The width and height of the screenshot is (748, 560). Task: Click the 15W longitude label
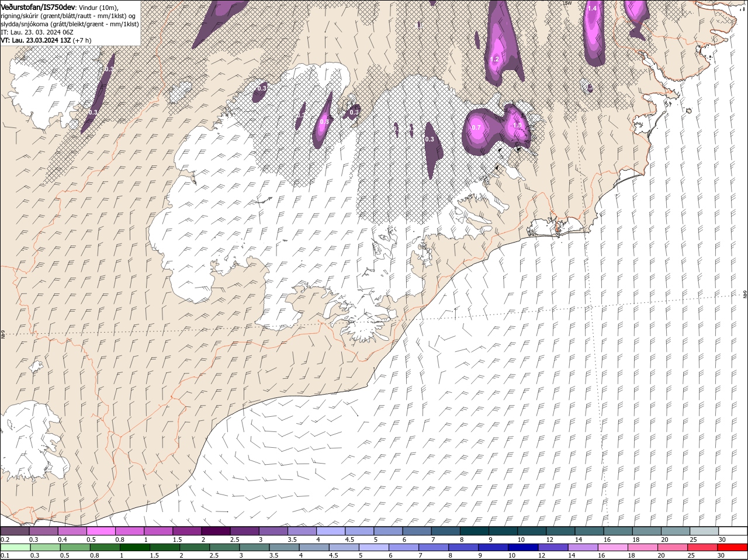click(566, 3)
